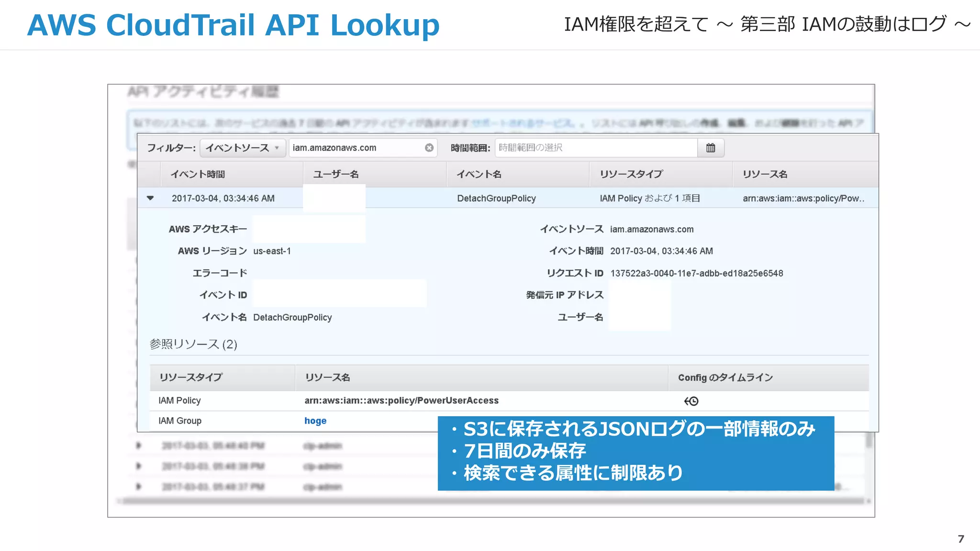Viewport: 980px width, 551px height.
Task: Click the 時間範囲の選択 time range field
Action: (x=596, y=148)
